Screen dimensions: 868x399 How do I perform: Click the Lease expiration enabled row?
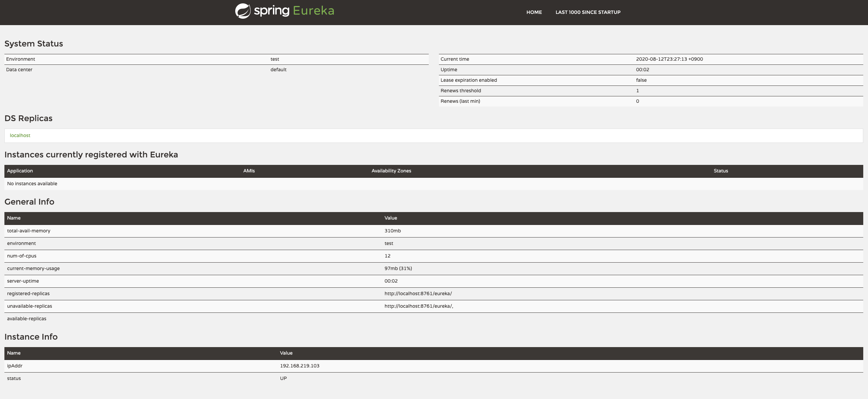pos(468,80)
